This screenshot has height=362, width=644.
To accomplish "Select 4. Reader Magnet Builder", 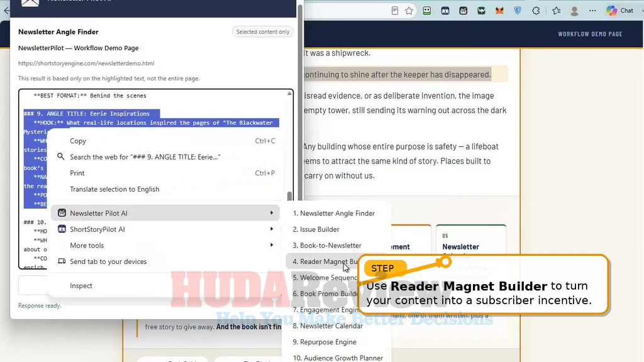I will [x=323, y=261].
